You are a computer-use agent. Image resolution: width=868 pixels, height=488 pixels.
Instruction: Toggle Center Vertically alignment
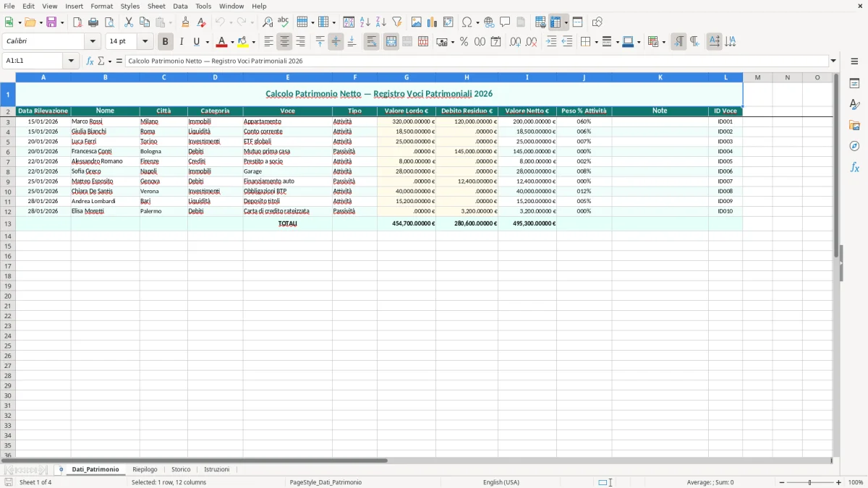336,42
